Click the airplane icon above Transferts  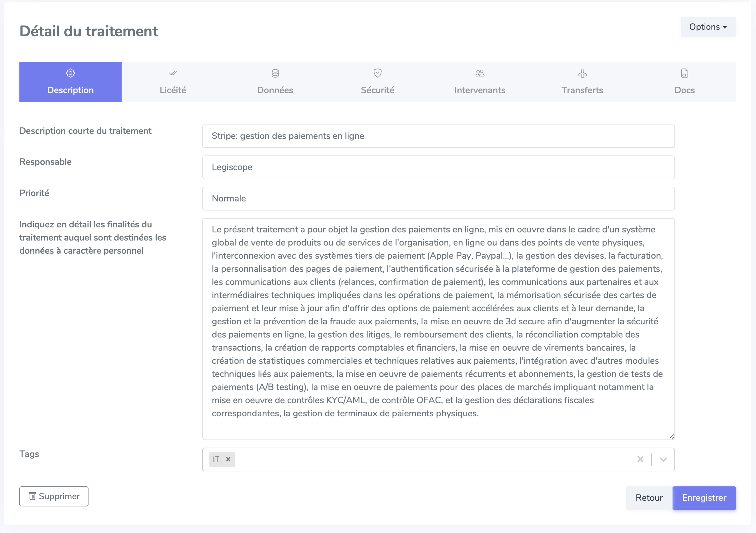[x=582, y=73]
